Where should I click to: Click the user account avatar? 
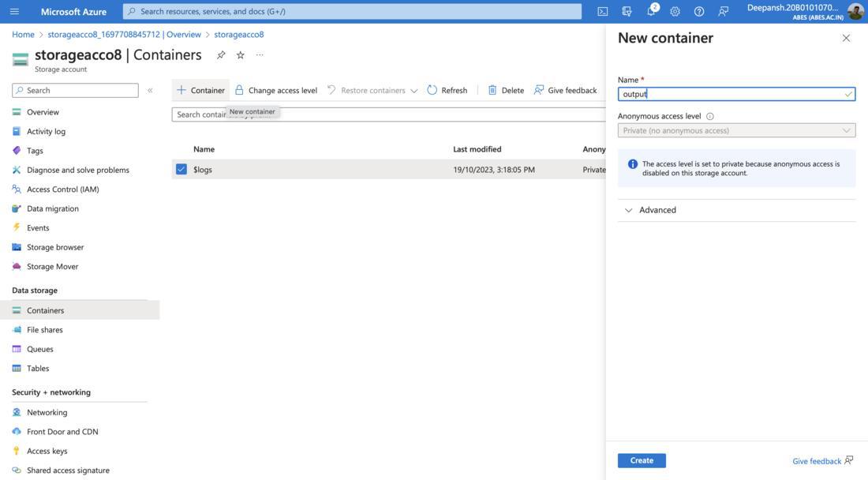pyautogui.click(x=855, y=11)
